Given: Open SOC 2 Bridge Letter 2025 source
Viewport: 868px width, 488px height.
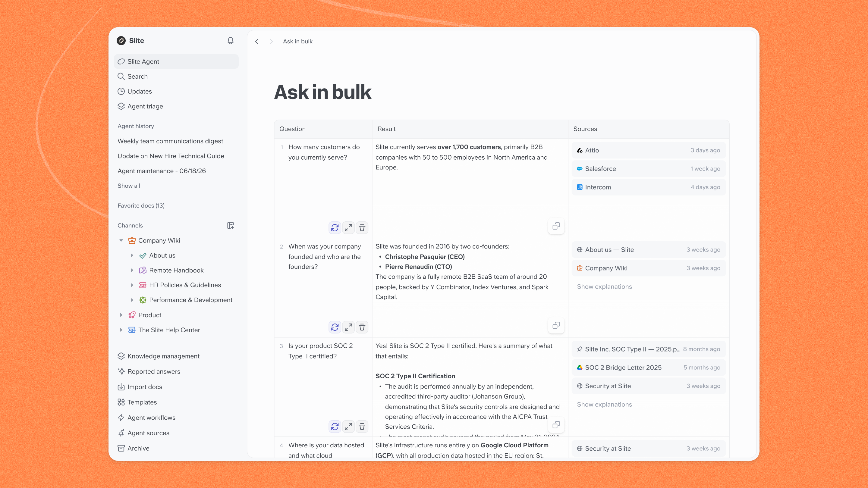Looking at the screenshot, I should 648,368.
